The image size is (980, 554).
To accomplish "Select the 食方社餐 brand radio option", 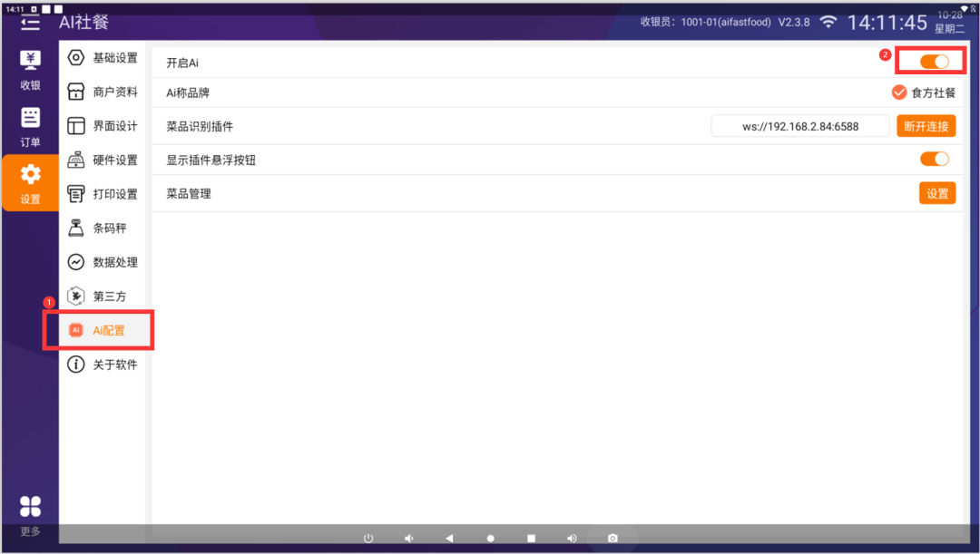I will pos(899,92).
